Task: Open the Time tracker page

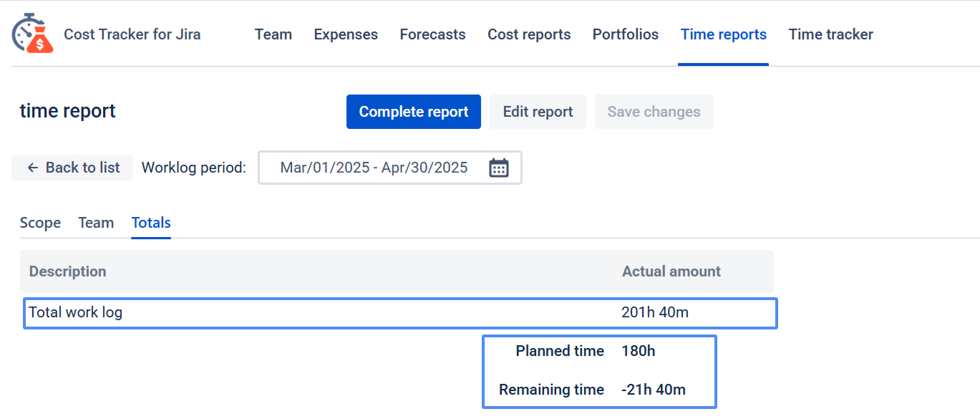Action: [x=830, y=34]
